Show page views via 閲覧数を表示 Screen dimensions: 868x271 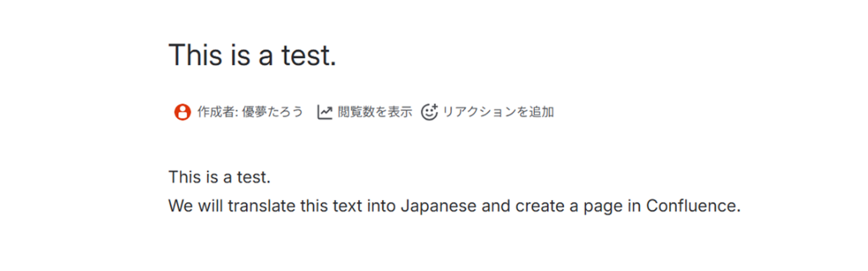pos(375,112)
